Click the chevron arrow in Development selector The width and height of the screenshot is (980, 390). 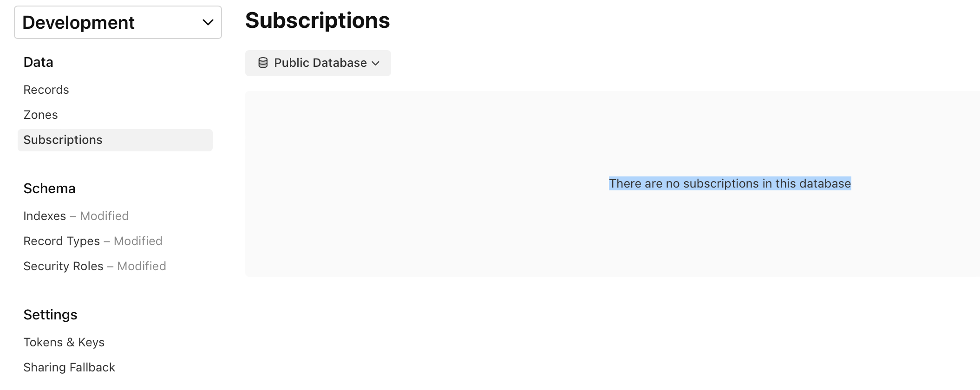pos(208,22)
